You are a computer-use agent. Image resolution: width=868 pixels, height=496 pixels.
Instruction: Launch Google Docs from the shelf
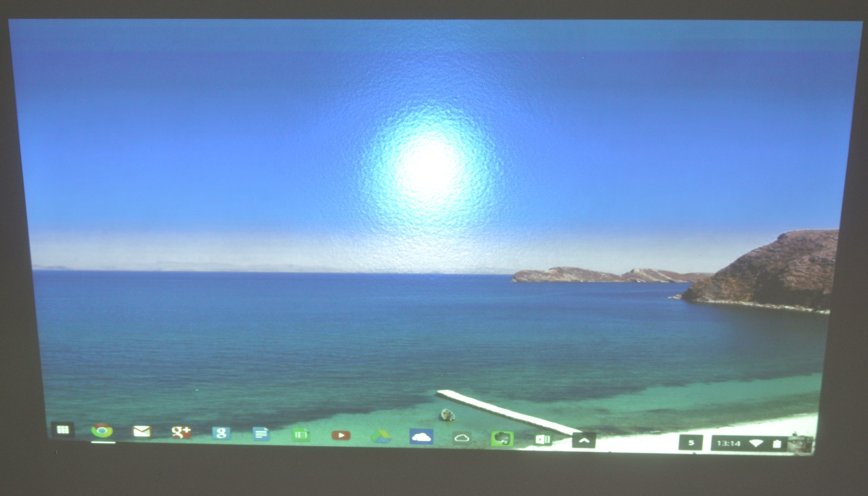[261, 434]
